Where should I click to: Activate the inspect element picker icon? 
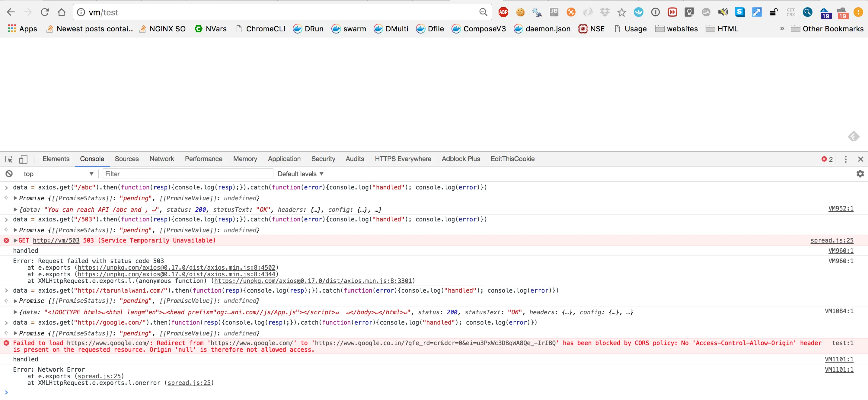(9, 159)
